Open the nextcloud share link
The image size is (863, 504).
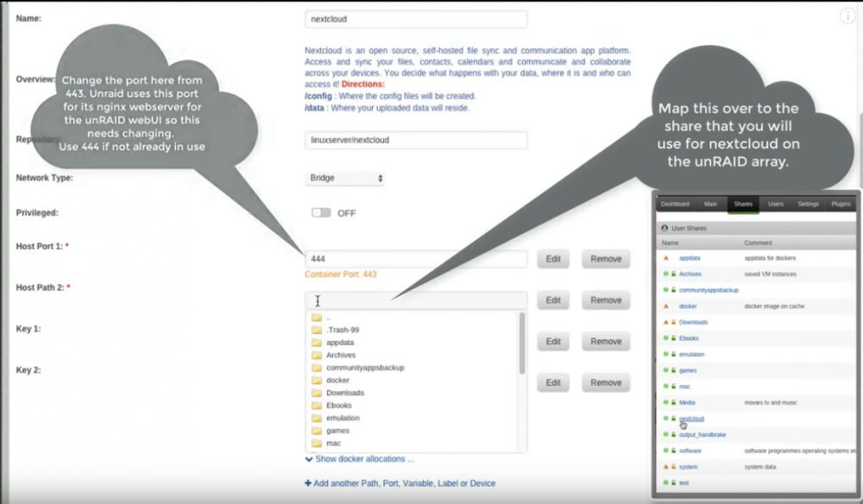click(x=691, y=419)
